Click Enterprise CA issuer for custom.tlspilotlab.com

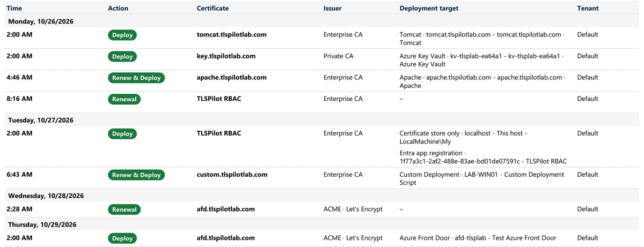(x=343, y=174)
